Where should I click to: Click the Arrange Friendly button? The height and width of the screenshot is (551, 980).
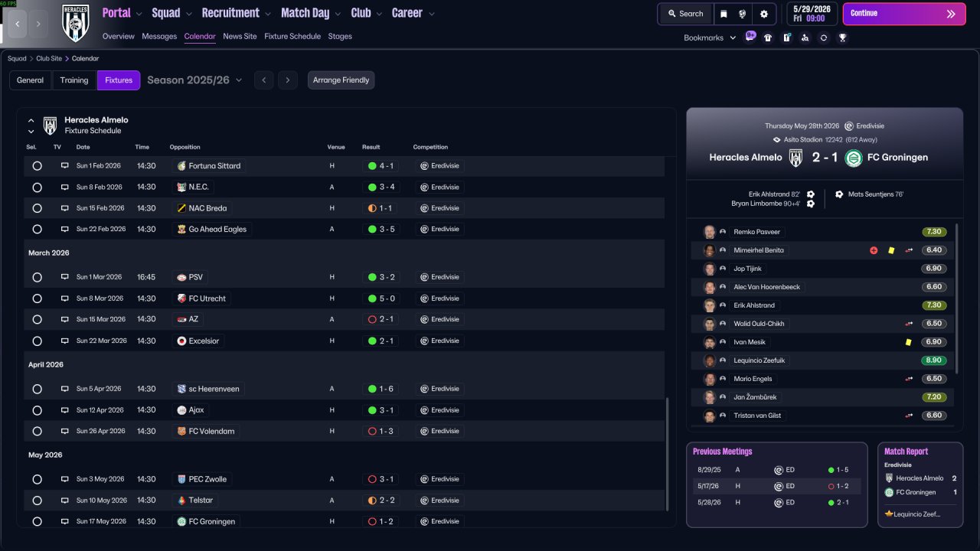point(341,80)
